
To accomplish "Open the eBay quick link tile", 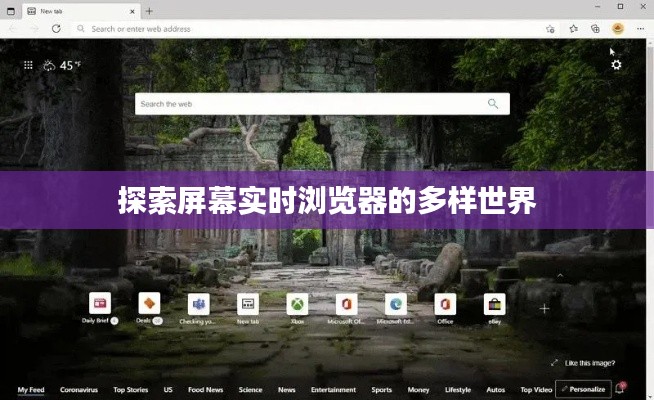I will point(495,304).
